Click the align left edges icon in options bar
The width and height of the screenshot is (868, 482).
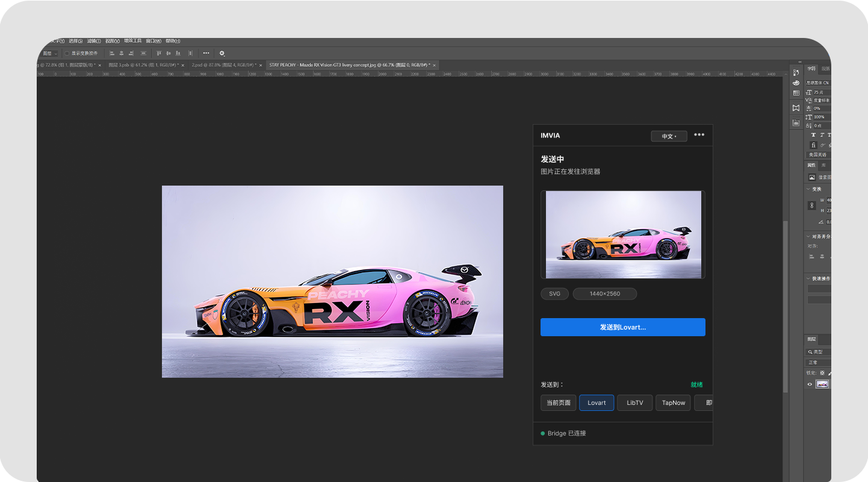tap(112, 54)
